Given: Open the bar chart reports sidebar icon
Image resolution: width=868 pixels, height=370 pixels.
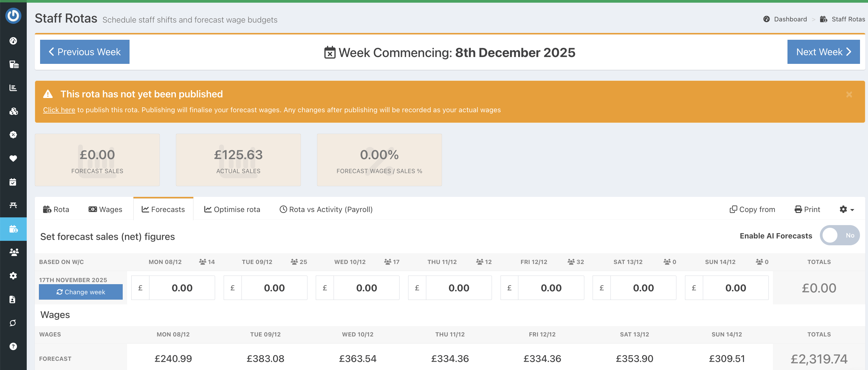Looking at the screenshot, I should 13,88.
